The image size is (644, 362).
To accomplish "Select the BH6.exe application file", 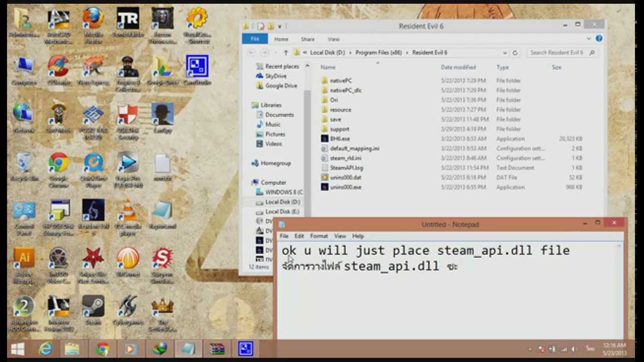I will click(340, 138).
